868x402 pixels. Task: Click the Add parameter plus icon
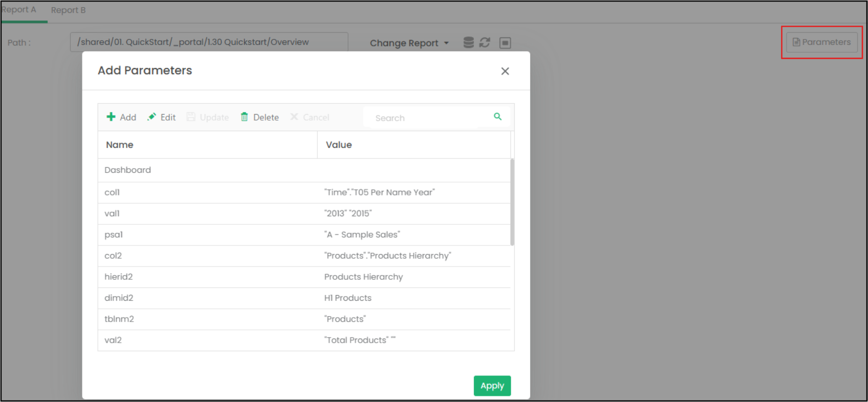coord(111,117)
